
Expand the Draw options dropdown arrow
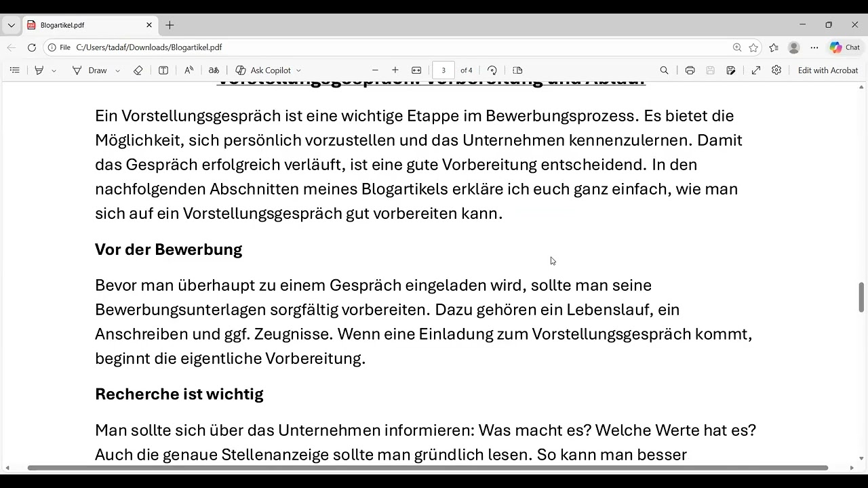coord(117,70)
